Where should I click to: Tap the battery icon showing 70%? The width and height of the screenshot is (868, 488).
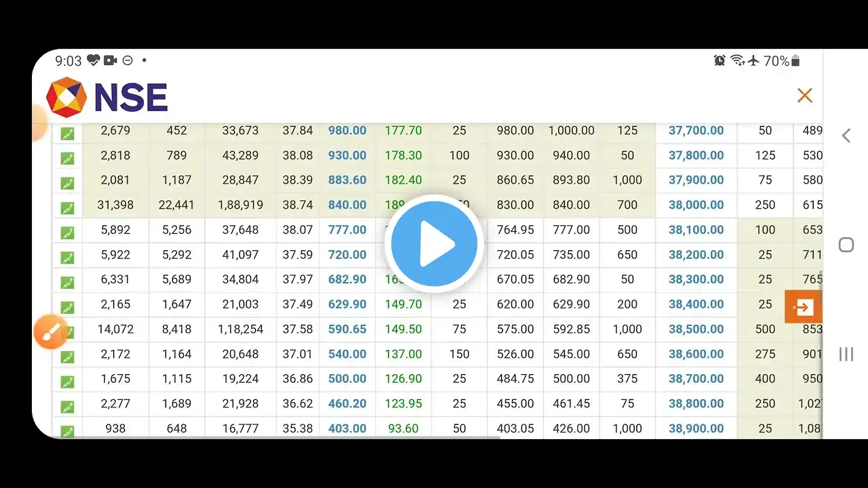[795, 61]
